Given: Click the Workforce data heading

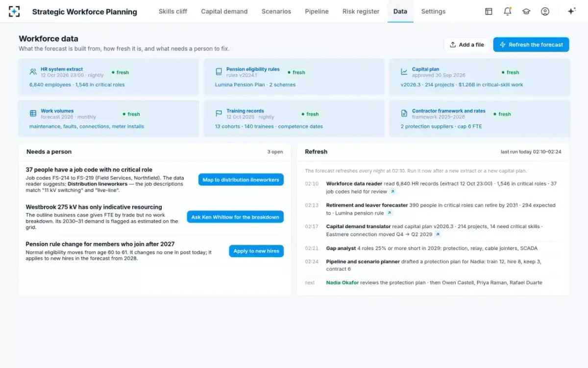Looking at the screenshot, I should (49, 39).
